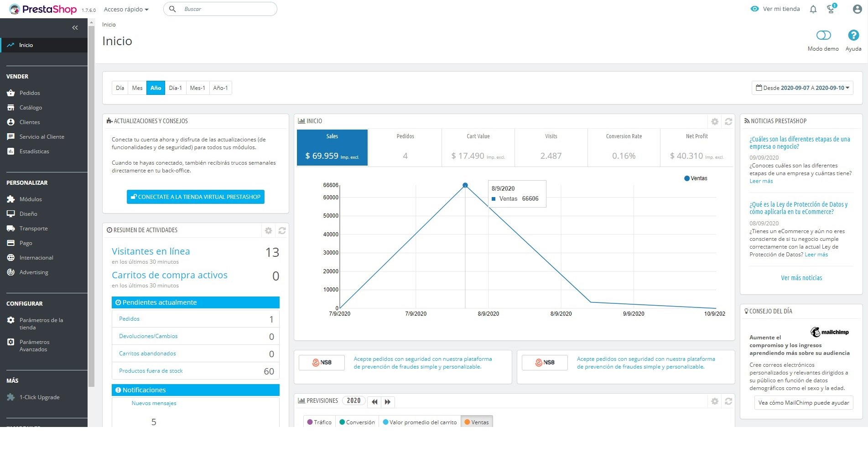Open the Ver más noticias link
This screenshot has width=868, height=458.
click(801, 278)
